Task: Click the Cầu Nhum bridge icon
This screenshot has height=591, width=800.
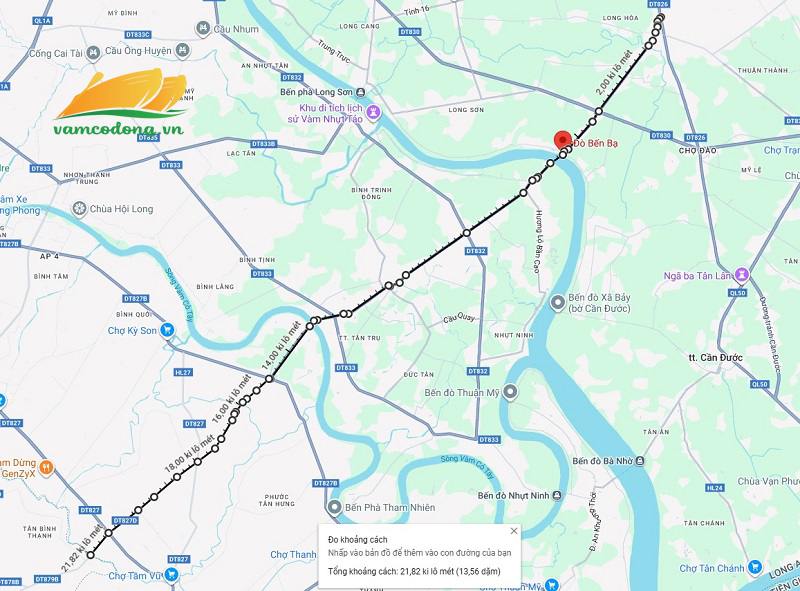Action: tap(203, 29)
